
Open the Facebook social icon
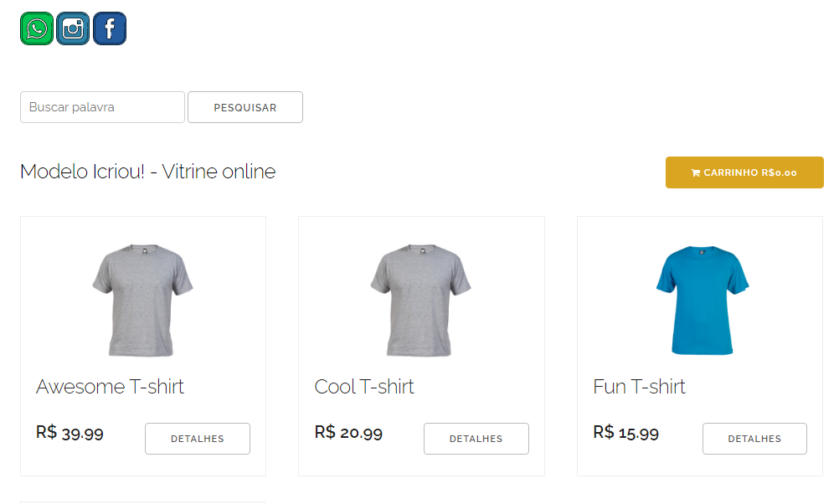coord(110,28)
